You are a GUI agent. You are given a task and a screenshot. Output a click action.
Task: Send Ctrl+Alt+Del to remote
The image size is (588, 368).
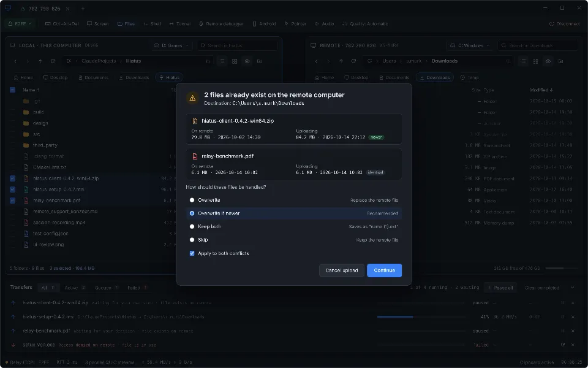pyautogui.click(x=62, y=24)
